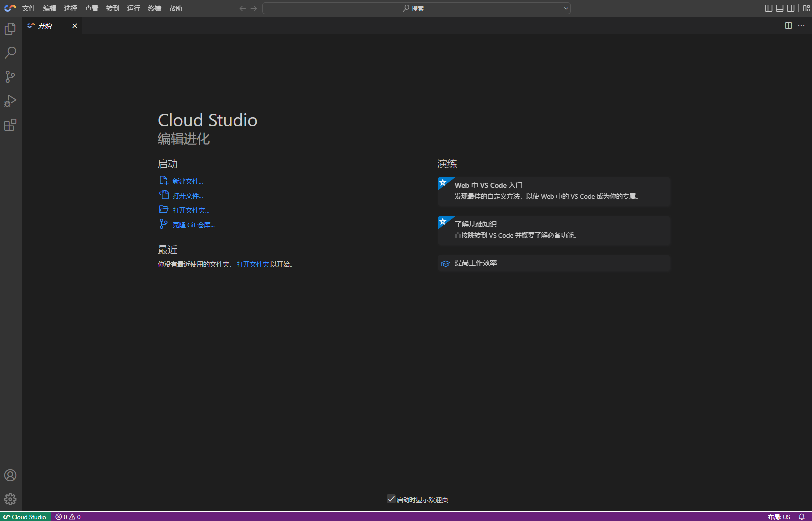Open the 了解基础知识 walkthrough

(554, 230)
